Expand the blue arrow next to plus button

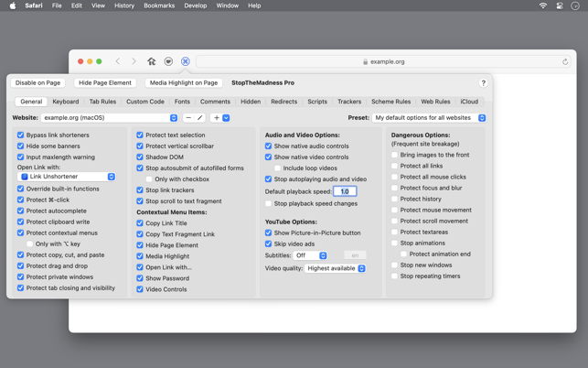226,118
